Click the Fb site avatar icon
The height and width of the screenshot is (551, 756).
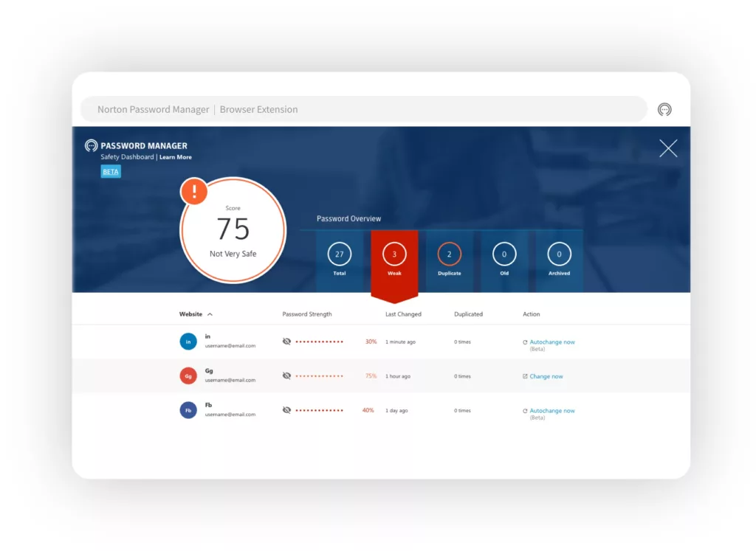188,410
